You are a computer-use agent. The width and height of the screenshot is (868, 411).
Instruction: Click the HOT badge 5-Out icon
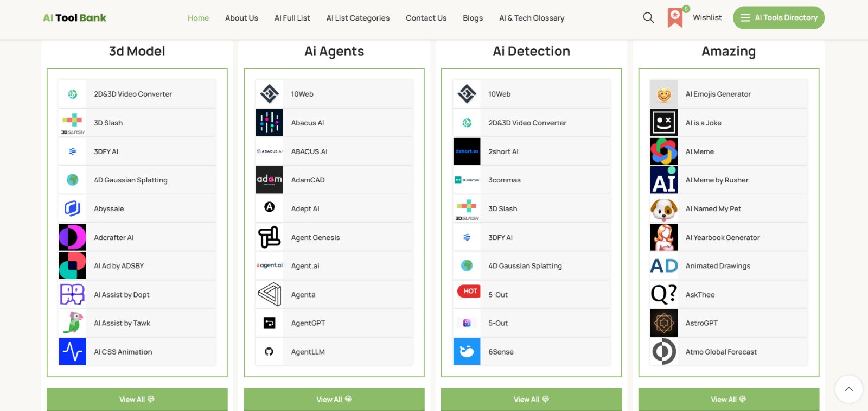469,292
